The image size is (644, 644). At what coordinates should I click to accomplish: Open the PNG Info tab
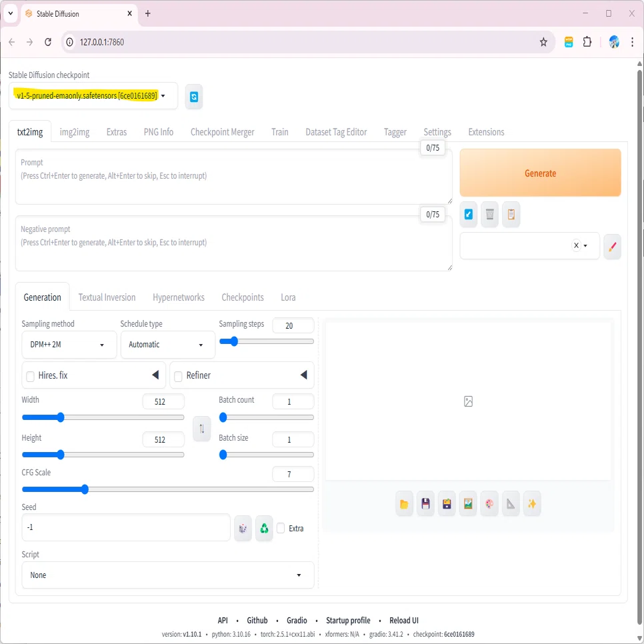(159, 132)
